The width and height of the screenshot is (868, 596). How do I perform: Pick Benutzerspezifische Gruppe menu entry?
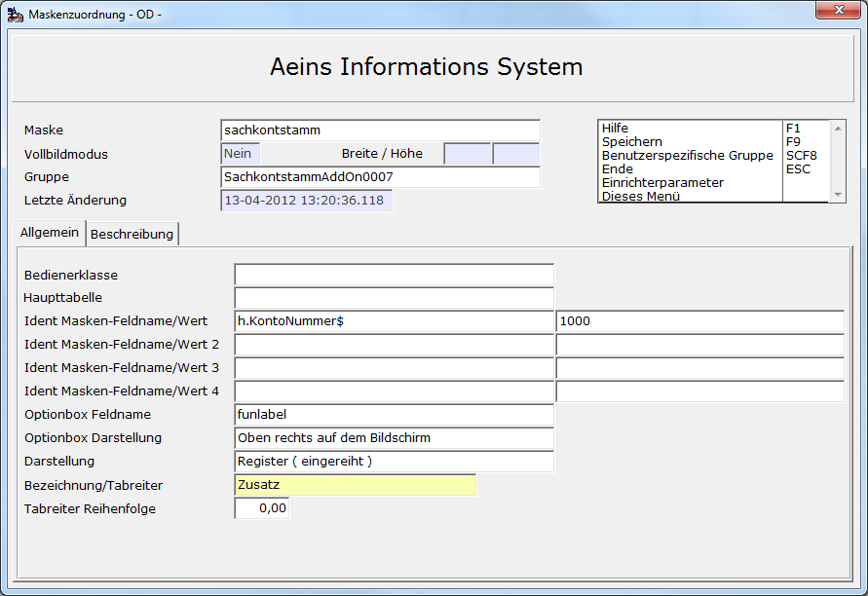coord(687,156)
